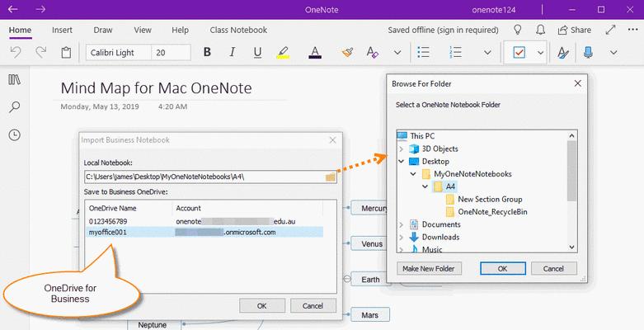Insert a numbered list
The height and width of the screenshot is (330, 644).
455,52
